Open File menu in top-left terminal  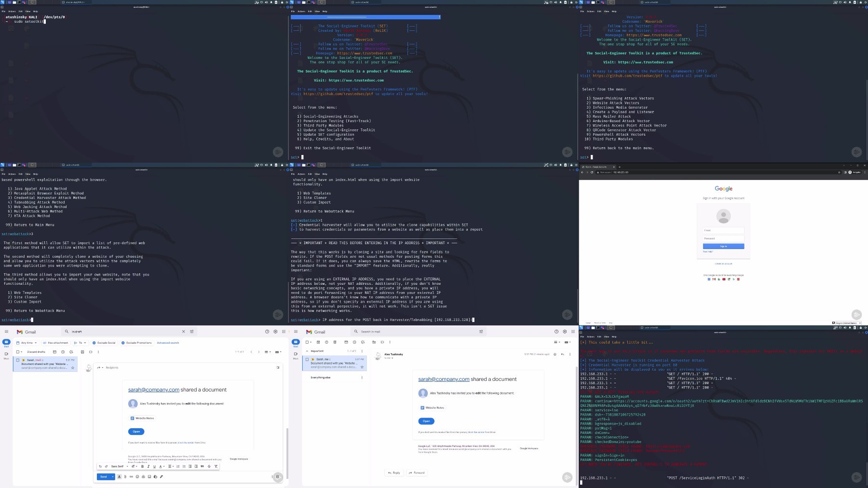(x=3, y=11)
